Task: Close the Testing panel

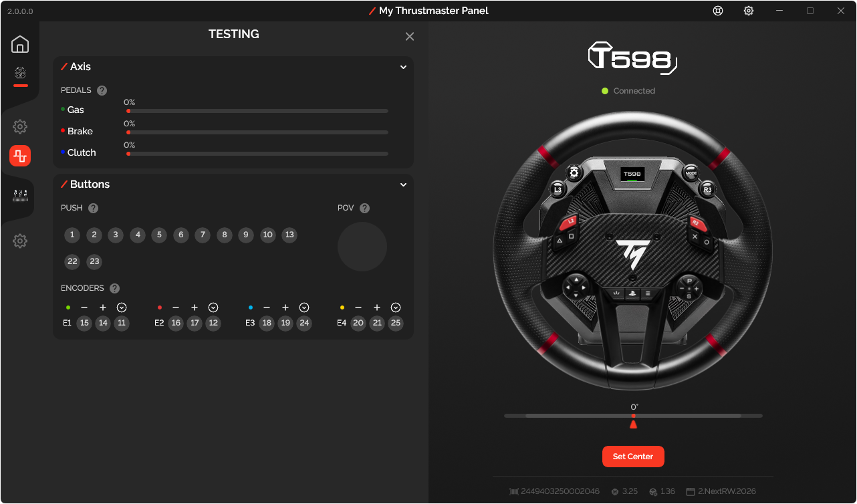Action: 410,37
